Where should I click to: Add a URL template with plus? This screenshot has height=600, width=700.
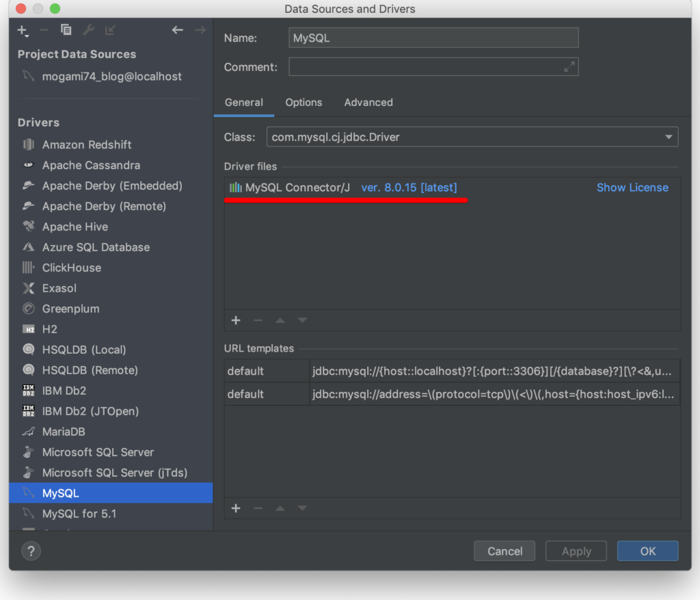click(236, 508)
